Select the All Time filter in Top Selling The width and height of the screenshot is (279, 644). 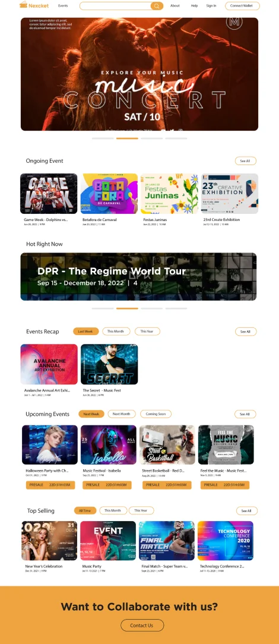point(85,510)
